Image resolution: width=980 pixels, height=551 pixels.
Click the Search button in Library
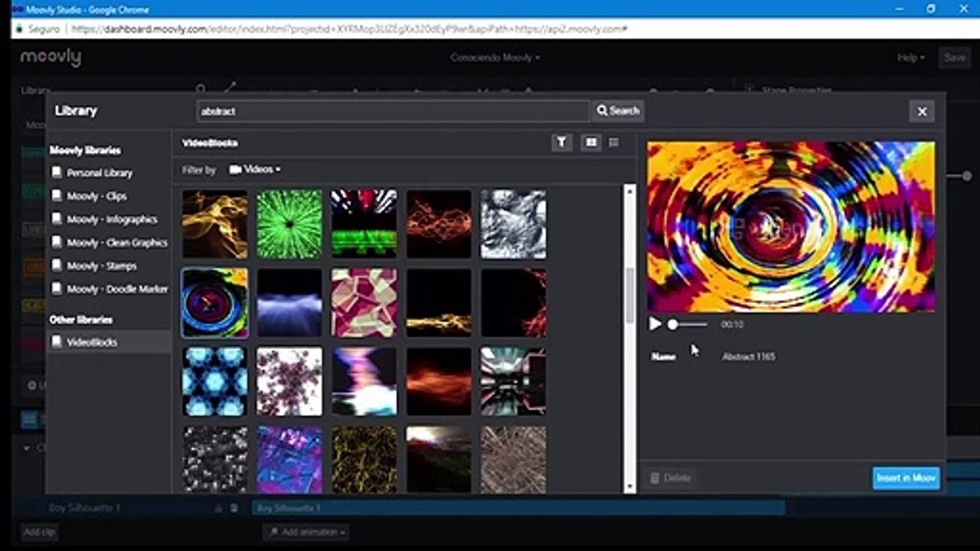tap(617, 111)
